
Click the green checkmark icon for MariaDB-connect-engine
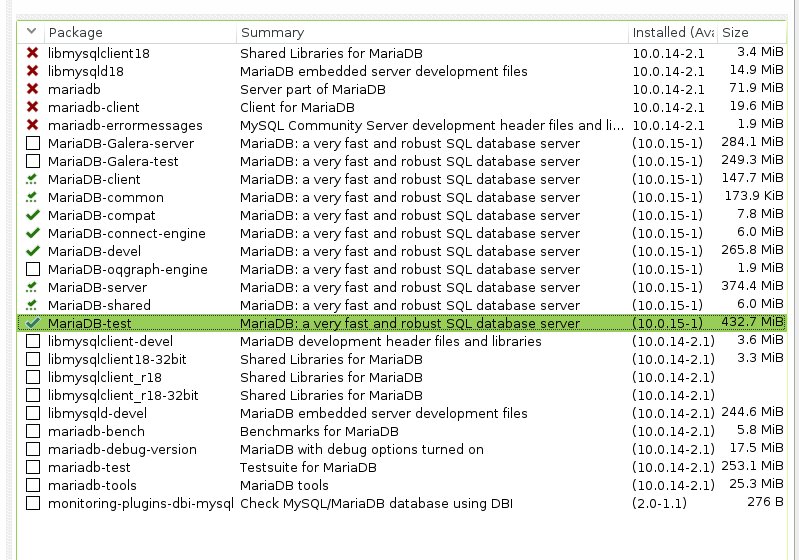click(33, 233)
